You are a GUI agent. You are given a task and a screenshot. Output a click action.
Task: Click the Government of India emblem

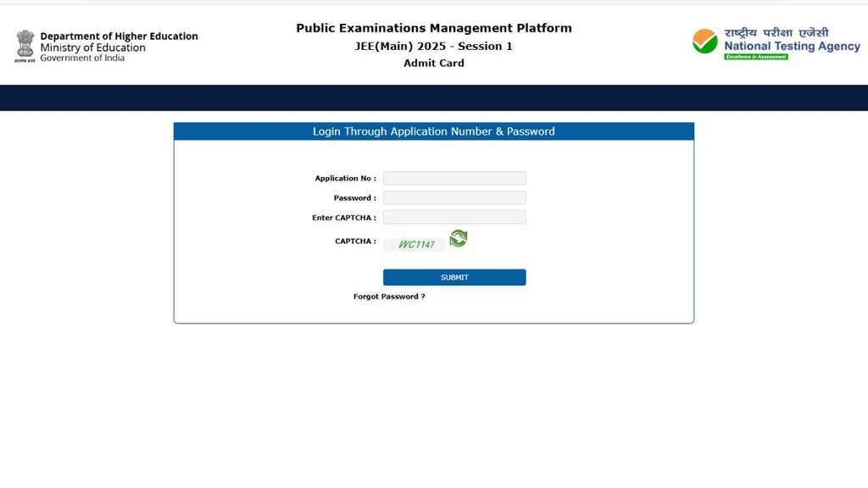[x=25, y=46]
